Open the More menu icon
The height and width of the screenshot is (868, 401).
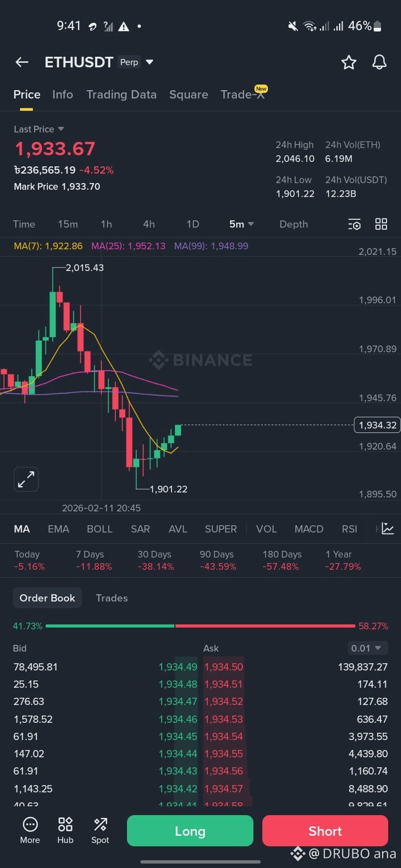pyautogui.click(x=30, y=831)
